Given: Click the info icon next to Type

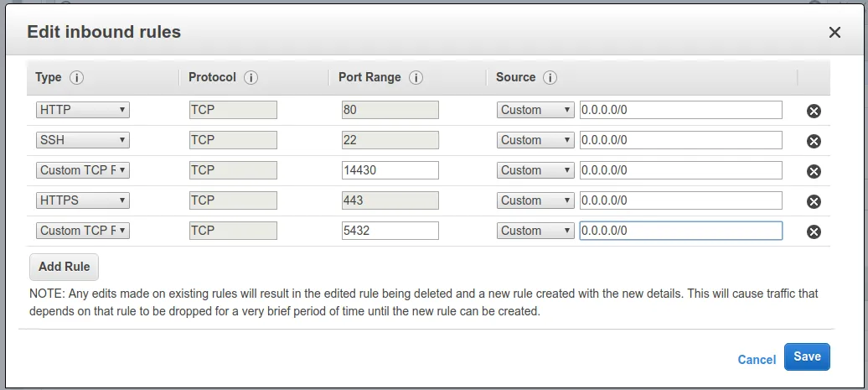Looking at the screenshot, I should click(77, 77).
